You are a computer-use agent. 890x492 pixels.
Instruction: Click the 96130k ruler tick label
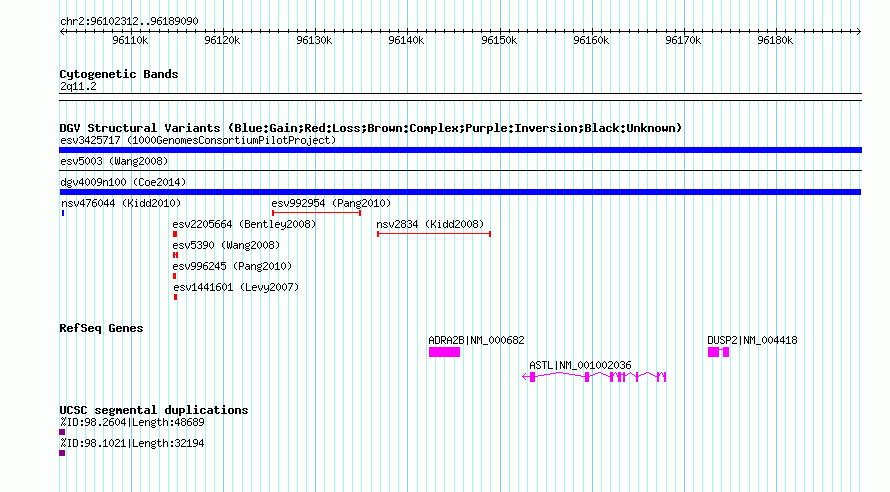314,41
